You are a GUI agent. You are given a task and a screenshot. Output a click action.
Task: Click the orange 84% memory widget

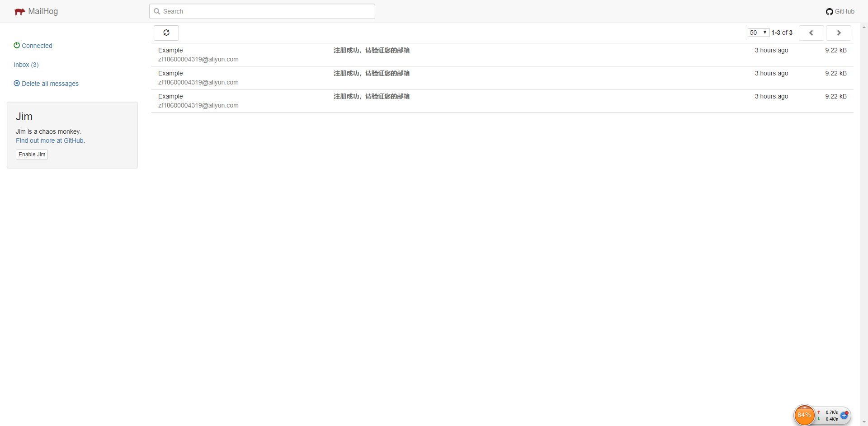coord(804,415)
